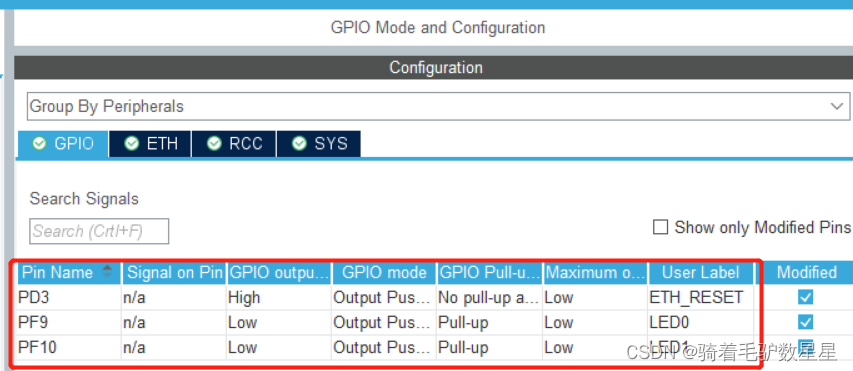Switch to the GPIO tab
The height and width of the screenshot is (371, 853).
coord(63,144)
